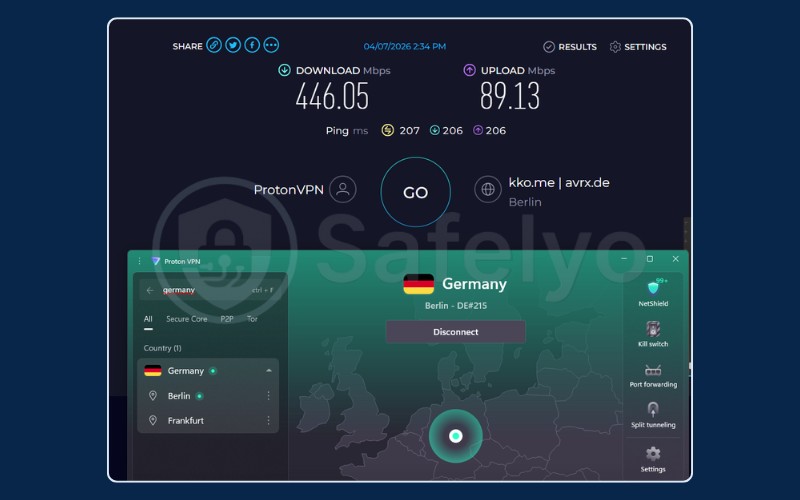Select Germany in the country list
Viewport: 800px width, 500px height.
[x=208, y=371]
